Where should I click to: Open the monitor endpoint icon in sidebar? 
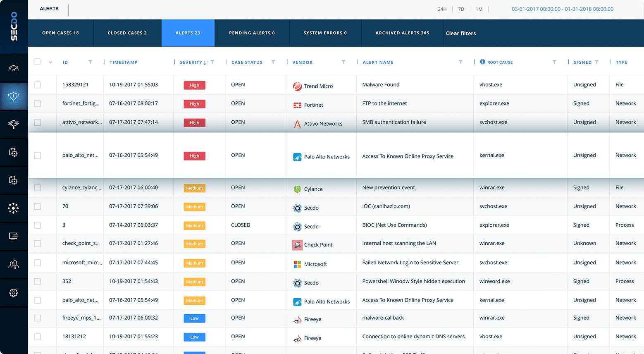point(14,236)
